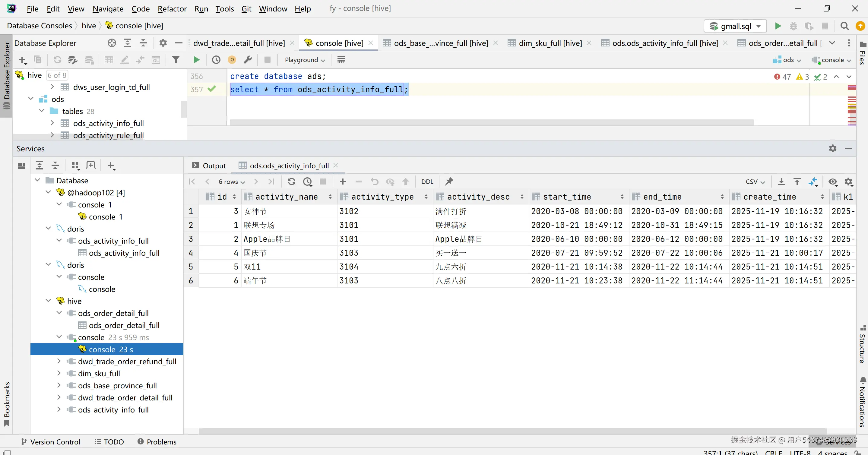Toggle the transaction mode P icon

[232, 60]
